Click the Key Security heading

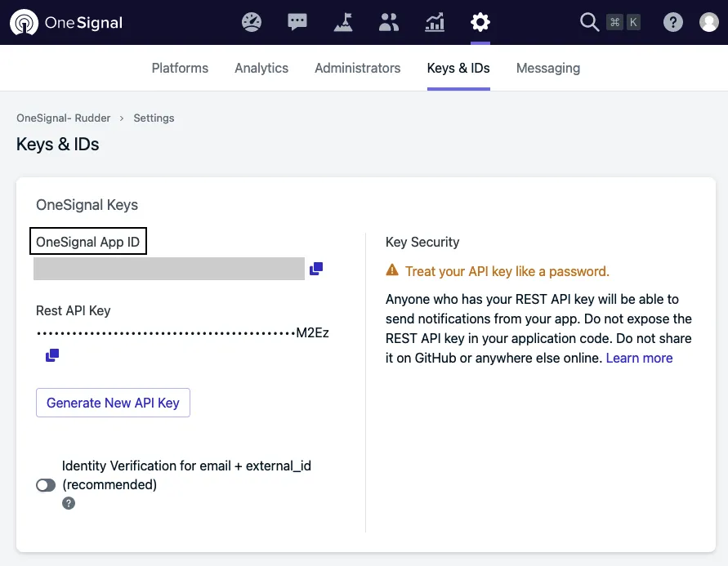click(422, 243)
